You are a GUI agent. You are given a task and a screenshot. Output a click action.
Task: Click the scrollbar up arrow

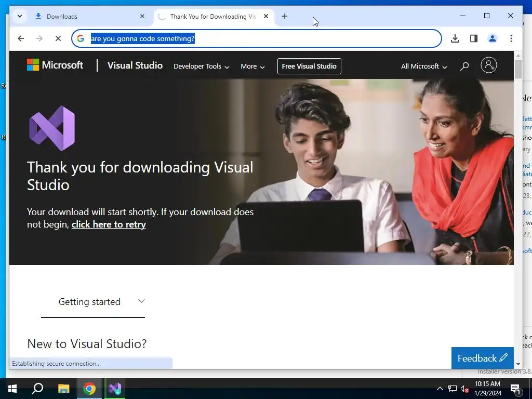coord(518,55)
